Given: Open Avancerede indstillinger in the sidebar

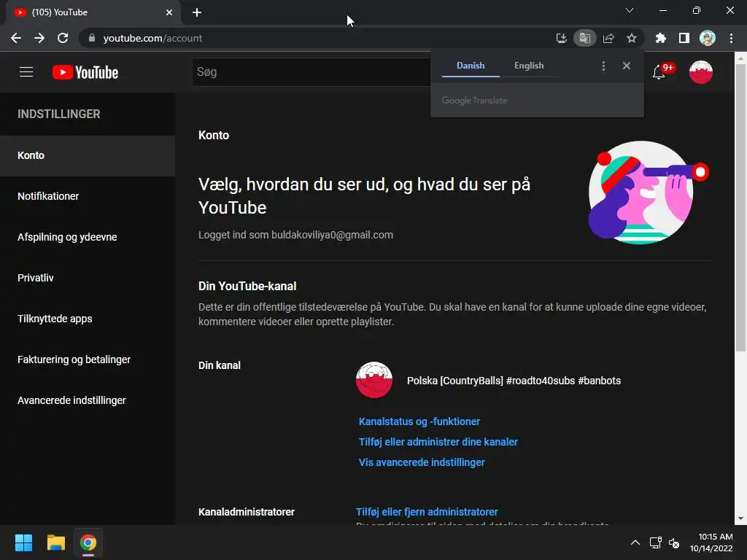Looking at the screenshot, I should tap(88, 400).
